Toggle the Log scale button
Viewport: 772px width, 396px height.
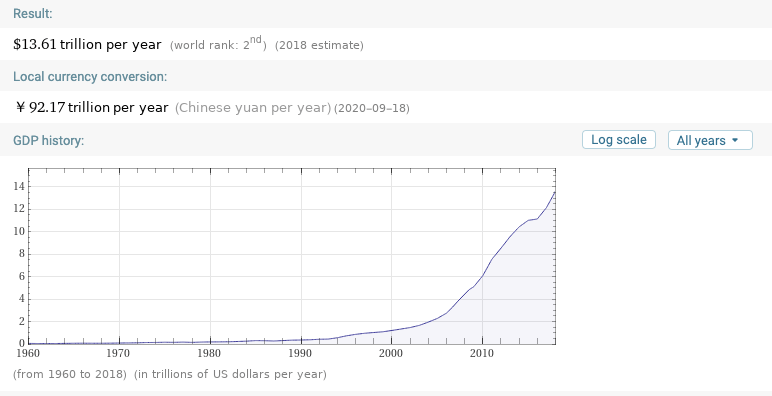[618, 139]
